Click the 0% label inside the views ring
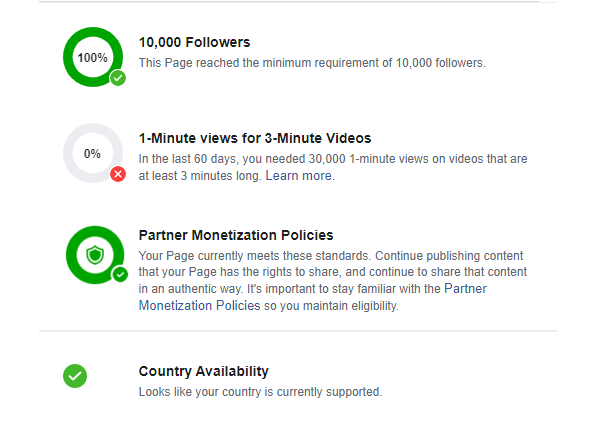The width and height of the screenshot is (604, 447). coord(93,154)
